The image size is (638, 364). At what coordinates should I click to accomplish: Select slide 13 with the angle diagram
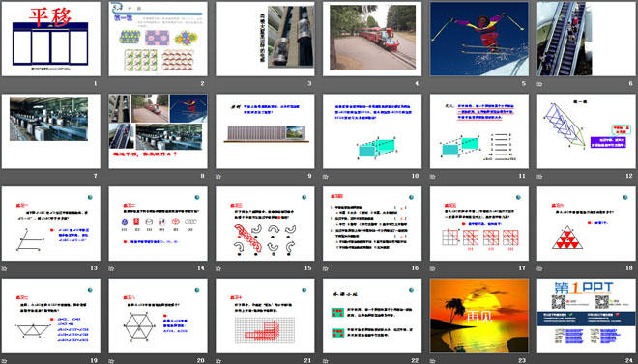[51, 223]
